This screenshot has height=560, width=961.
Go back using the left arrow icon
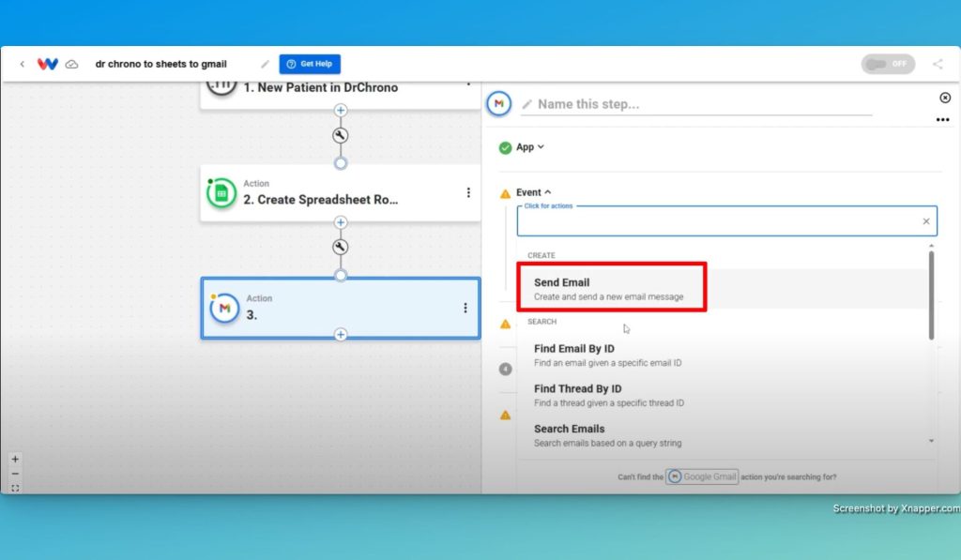(x=23, y=64)
